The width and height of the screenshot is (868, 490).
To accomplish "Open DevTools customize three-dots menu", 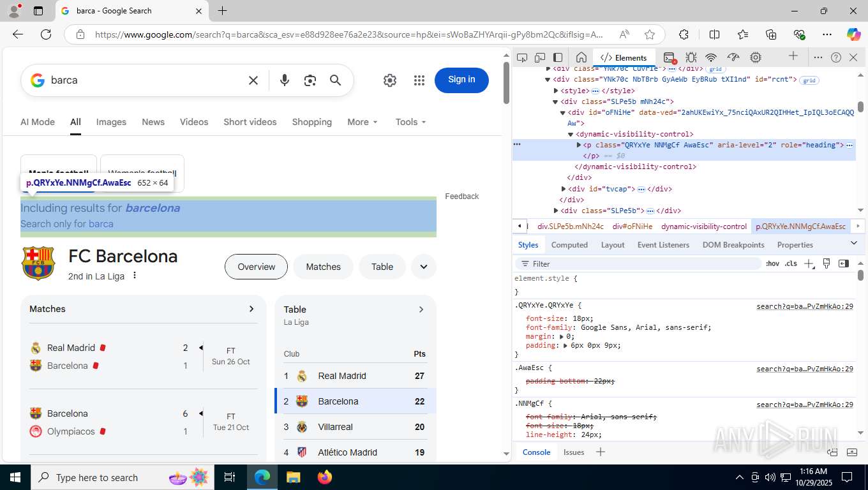I will coord(818,57).
